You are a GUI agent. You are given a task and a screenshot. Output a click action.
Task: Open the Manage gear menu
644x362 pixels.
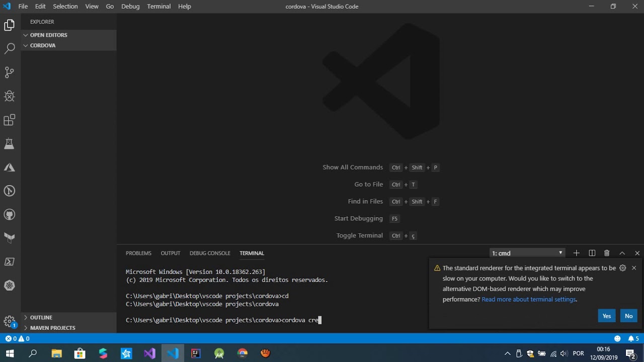click(10, 321)
